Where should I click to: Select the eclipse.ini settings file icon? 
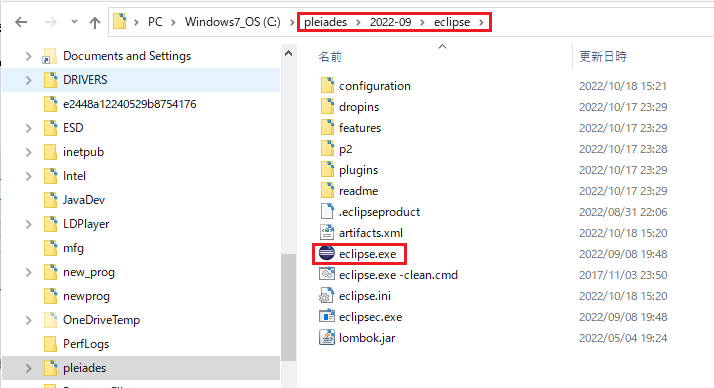[326, 296]
